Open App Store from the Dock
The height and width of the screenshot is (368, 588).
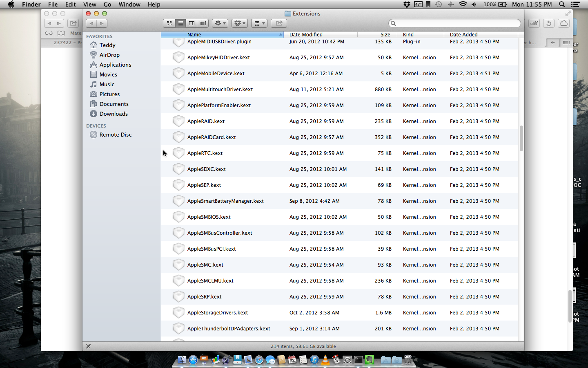tap(193, 360)
